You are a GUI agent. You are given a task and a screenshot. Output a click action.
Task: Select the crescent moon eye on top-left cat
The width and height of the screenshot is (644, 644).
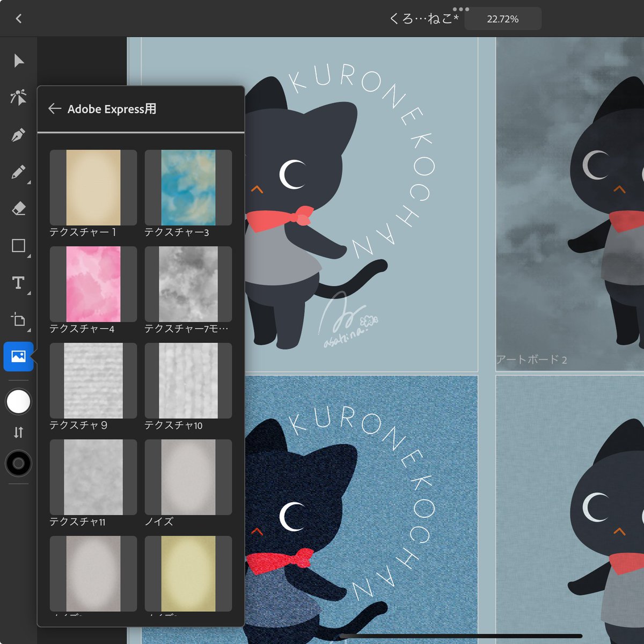tap(292, 174)
